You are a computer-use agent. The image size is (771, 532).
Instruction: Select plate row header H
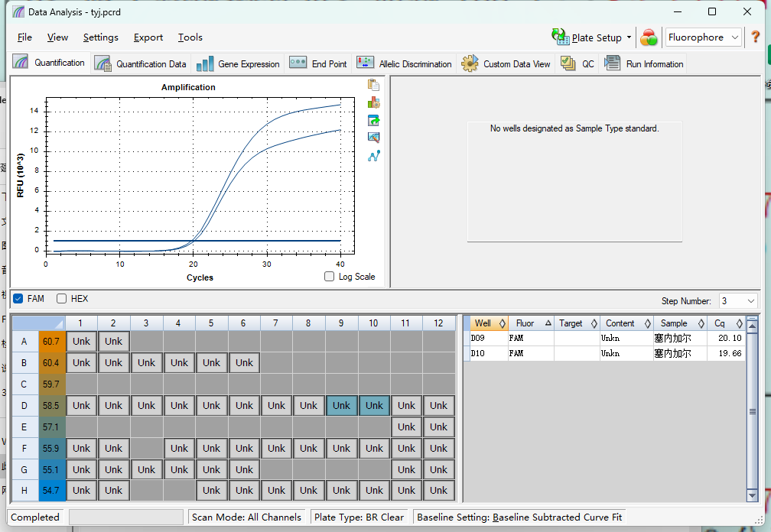(24, 491)
